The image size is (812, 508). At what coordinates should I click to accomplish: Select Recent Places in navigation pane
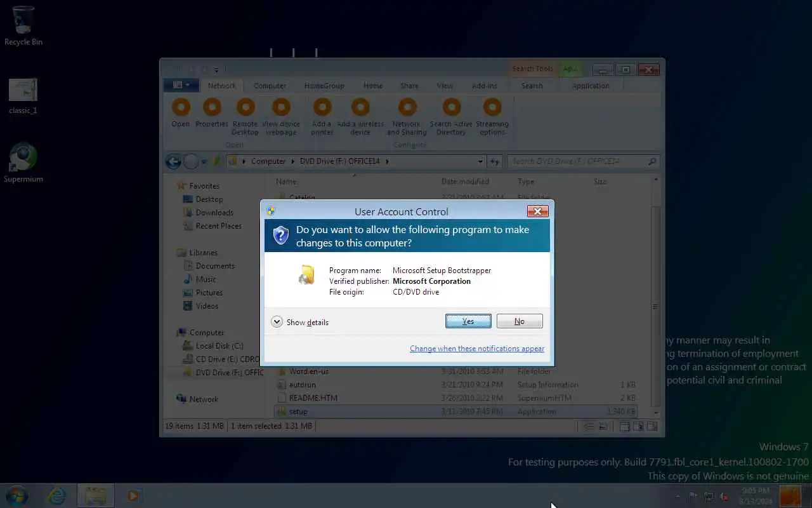[219, 226]
